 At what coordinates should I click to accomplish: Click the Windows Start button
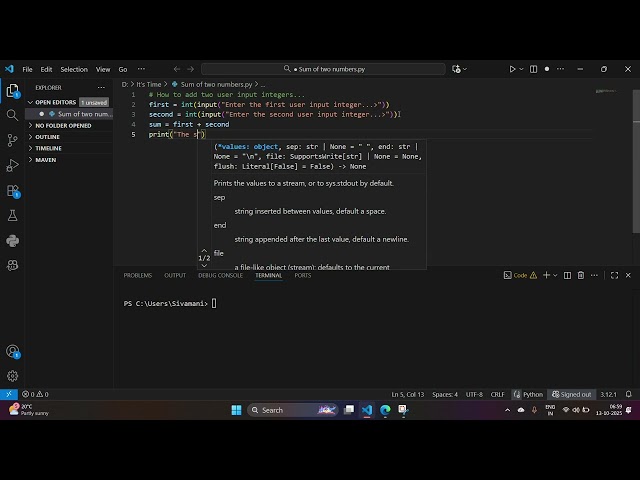click(x=236, y=410)
